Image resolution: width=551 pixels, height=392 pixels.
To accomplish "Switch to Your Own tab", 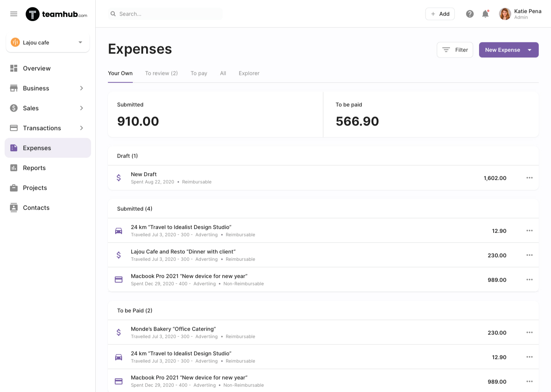I will [120, 73].
